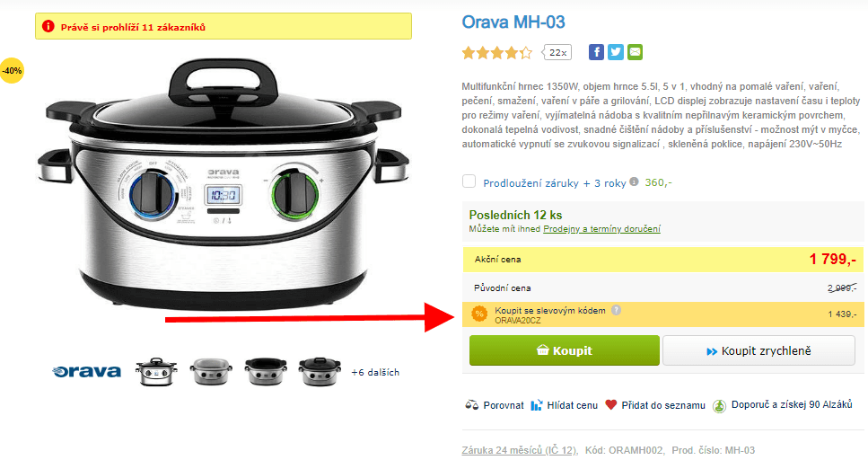Enable Prodloužení záruky + 3 roky checkbox

[x=469, y=181]
